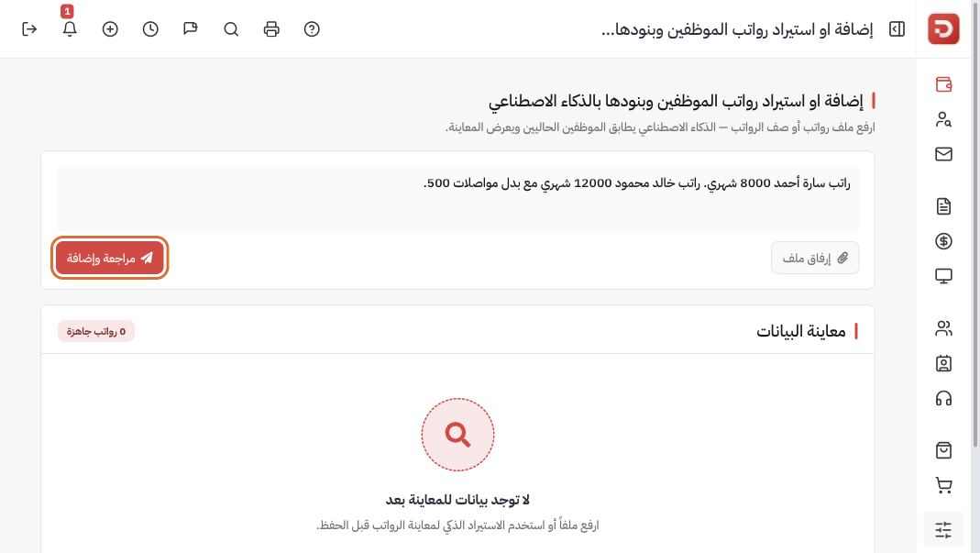Click the 0 رواتب جاهزة badge

point(96,332)
